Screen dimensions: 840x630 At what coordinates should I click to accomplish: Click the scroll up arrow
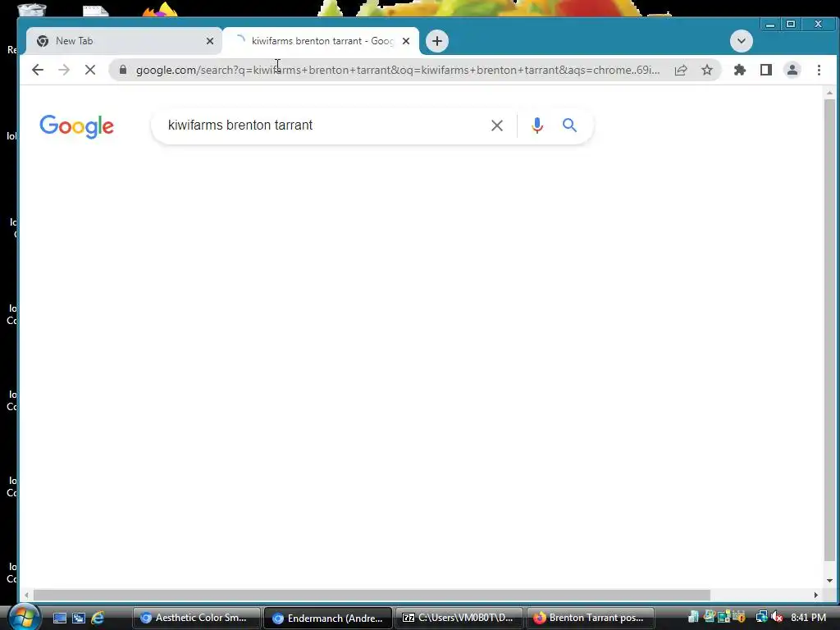(829, 93)
